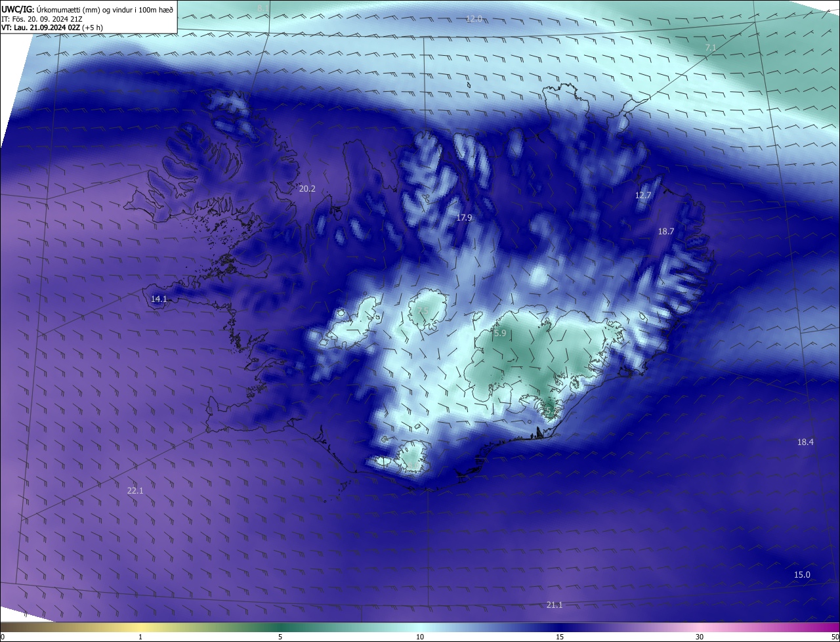Click the 21.1 value label

554,605
